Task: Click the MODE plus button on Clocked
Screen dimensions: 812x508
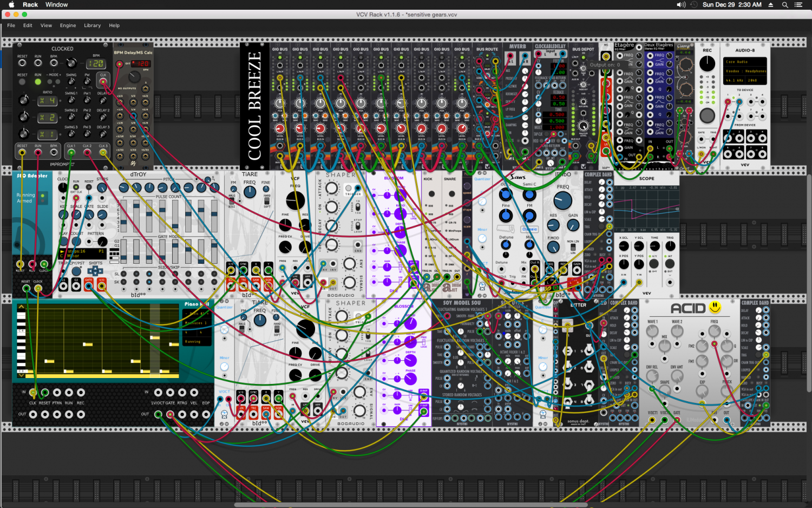Action: tap(57, 82)
